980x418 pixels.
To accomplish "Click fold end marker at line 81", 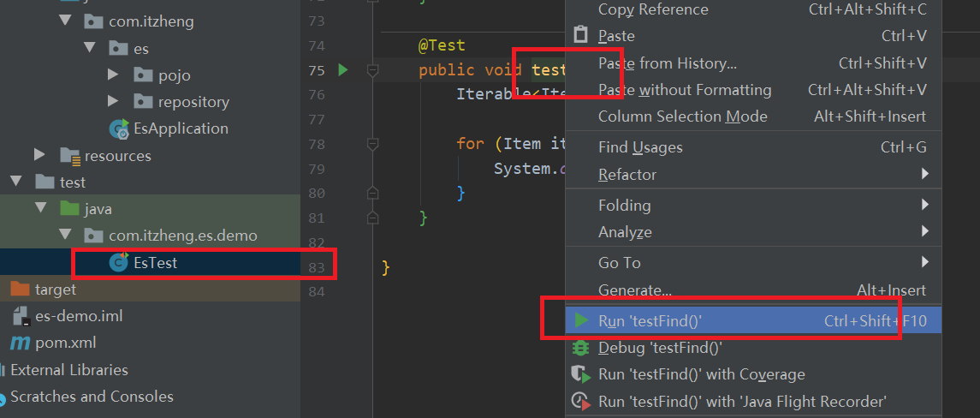I will [373, 217].
